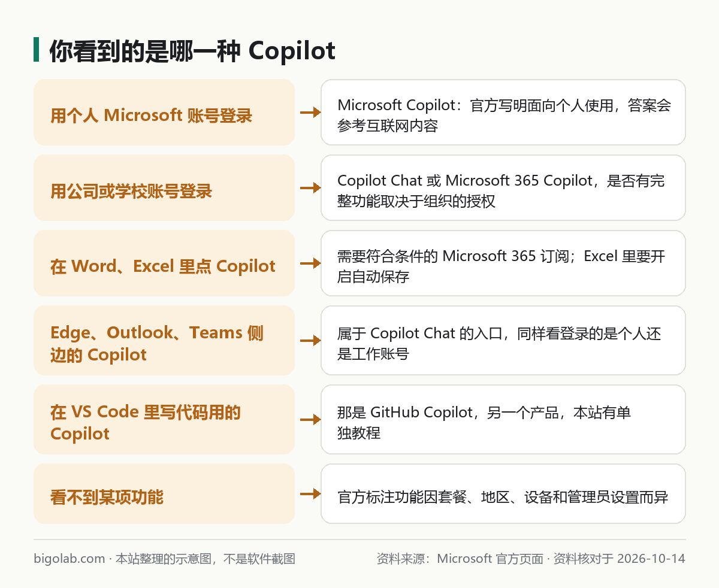Viewport: 719px width, 588px height.
Task: Click the Copilot Chat 或 Microsoft 365 Copilot description
Action: [x=503, y=187]
